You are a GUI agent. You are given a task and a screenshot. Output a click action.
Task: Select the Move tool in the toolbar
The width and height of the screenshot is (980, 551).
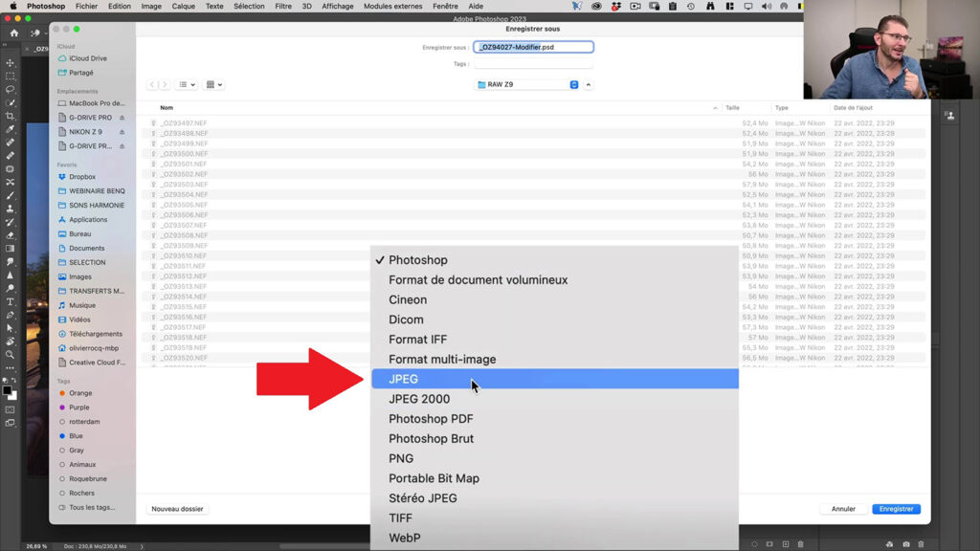pyautogui.click(x=11, y=62)
